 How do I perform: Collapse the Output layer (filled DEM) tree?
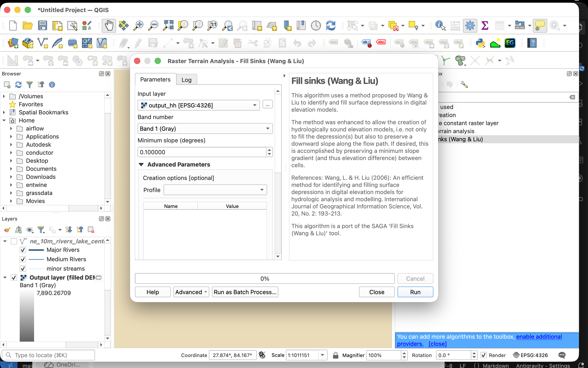[5, 278]
